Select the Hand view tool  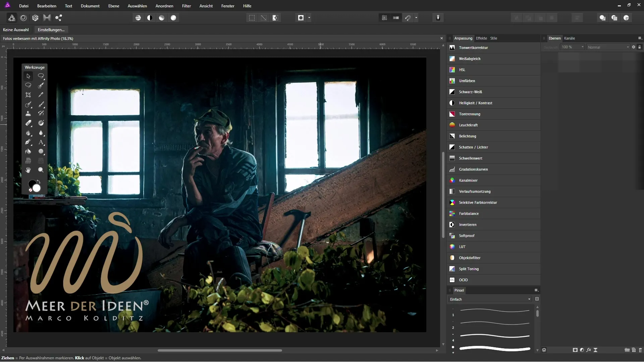point(28,170)
